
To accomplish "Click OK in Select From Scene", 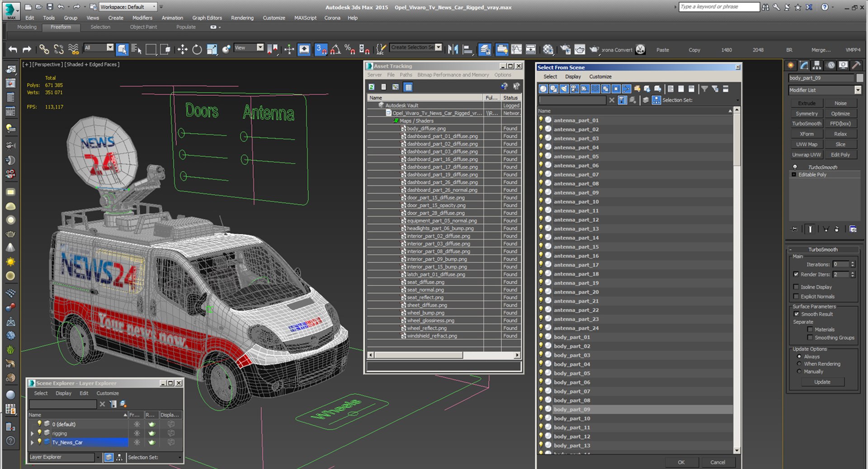I will coord(681,462).
